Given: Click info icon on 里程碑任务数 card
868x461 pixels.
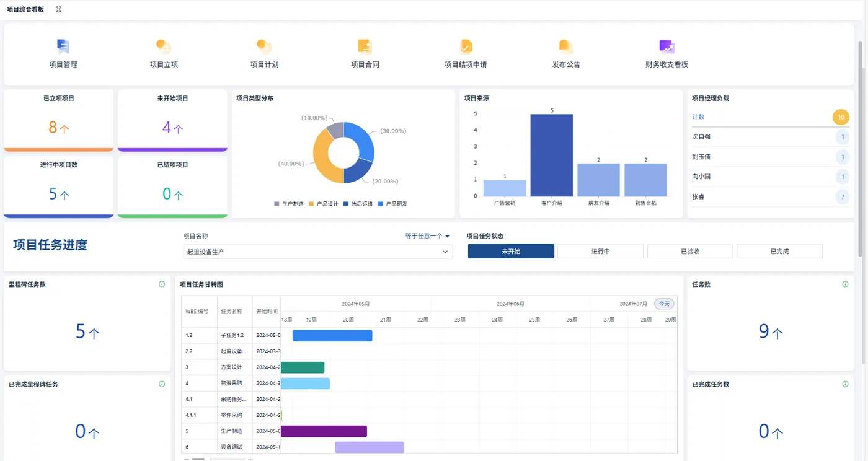Looking at the screenshot, I should [x=162, y=284].
